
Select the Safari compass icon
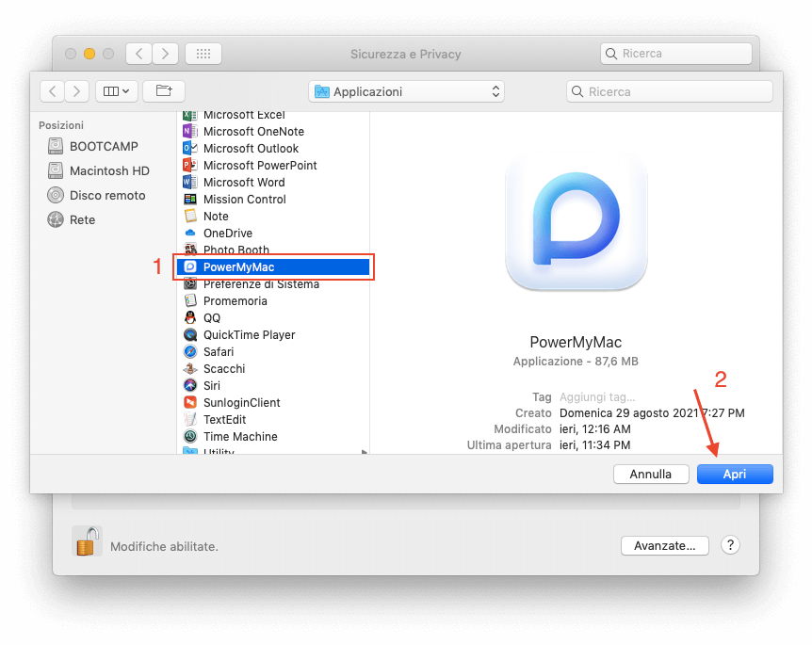click(190, 351)
